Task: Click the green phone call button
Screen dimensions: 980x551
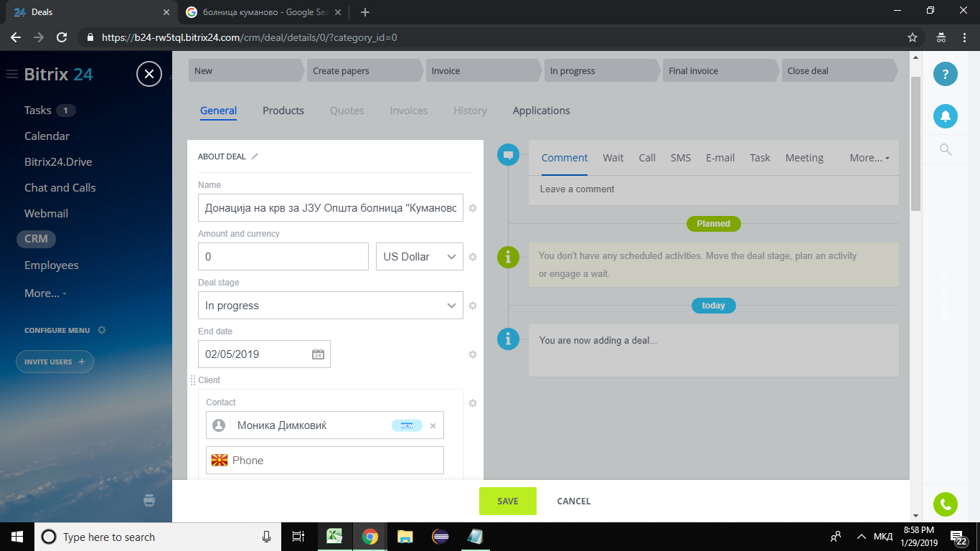Action: pos(945,504)
